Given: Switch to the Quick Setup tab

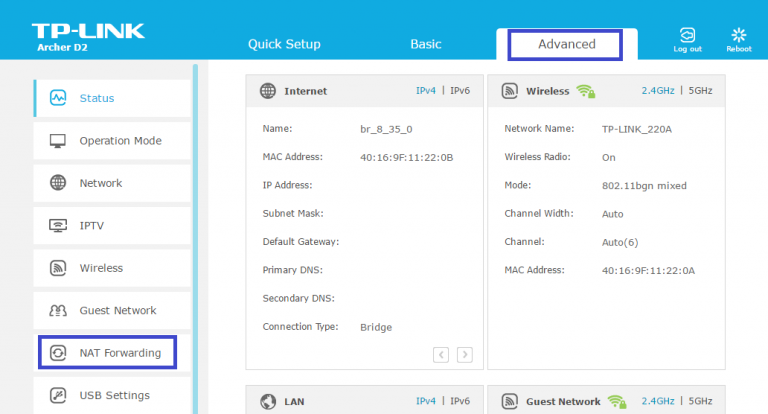Looking at the screenshot, I should click(x=284, y=44).
